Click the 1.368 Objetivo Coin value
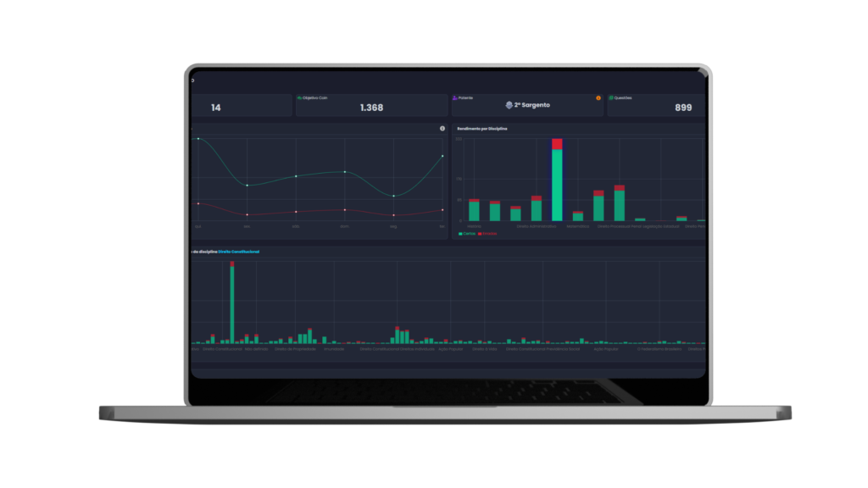 [x=371, y=108]
